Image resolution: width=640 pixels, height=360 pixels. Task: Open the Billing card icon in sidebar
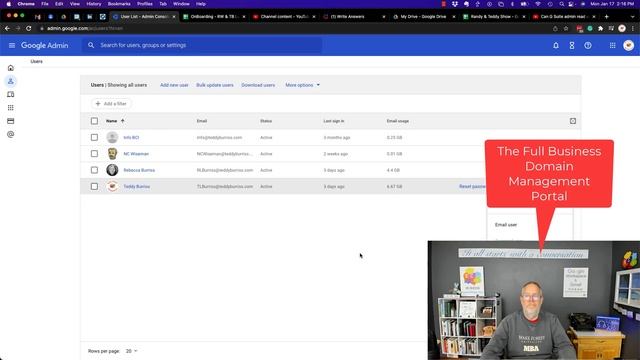(x=11, y=121)
